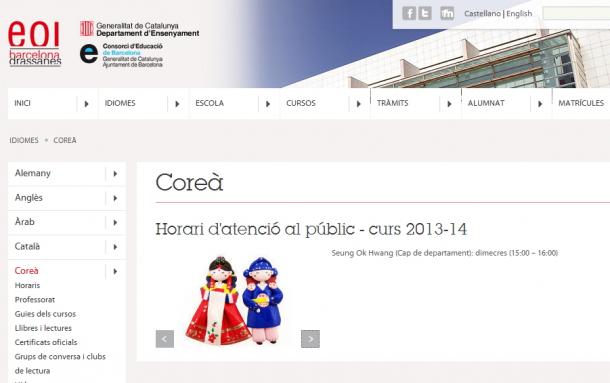Collapse the Coreà sidebar section arrow
The image size is (610, 383).
point(116,271)
